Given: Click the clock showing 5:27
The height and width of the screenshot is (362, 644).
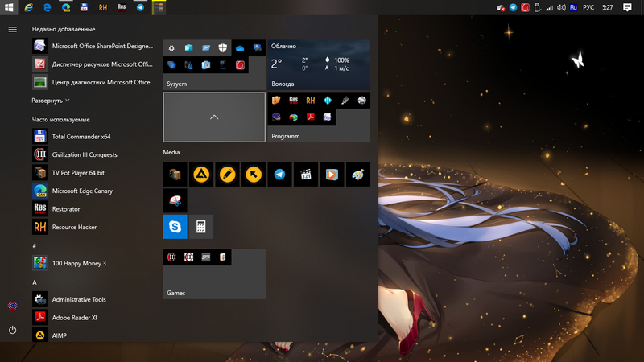Looking at the screenshot, I should 608,7.
